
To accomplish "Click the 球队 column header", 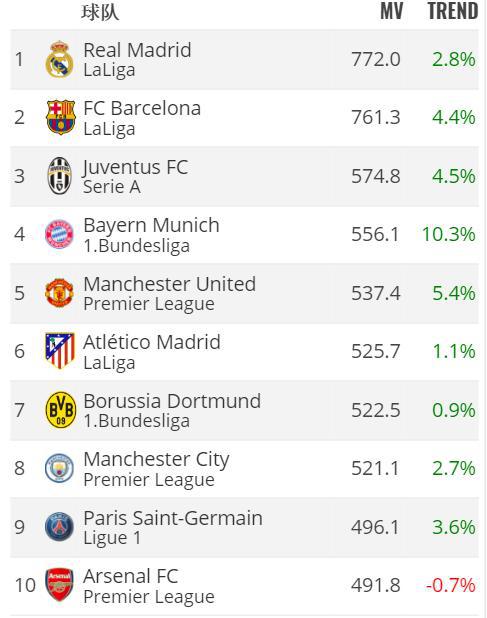I will coord(100,13).
